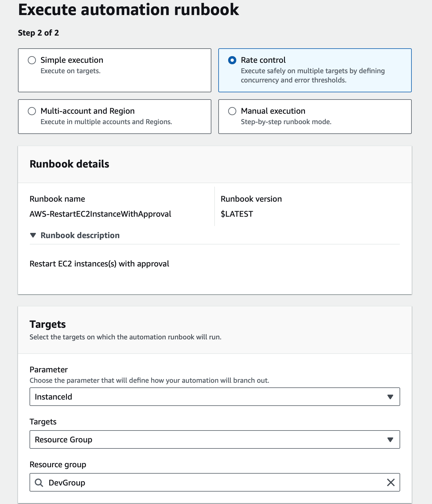Click the Runbook description label
432x504 pixels.
80,235
